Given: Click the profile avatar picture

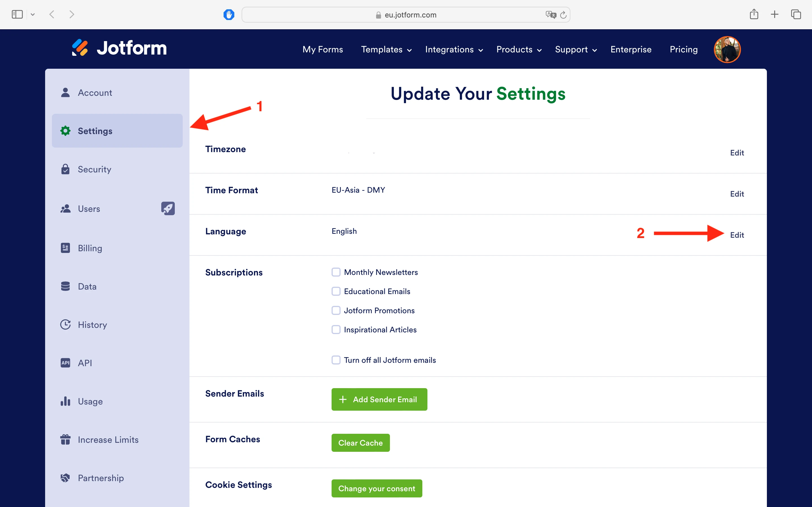Looking at the screenshot, I should [x=727, y=49].
